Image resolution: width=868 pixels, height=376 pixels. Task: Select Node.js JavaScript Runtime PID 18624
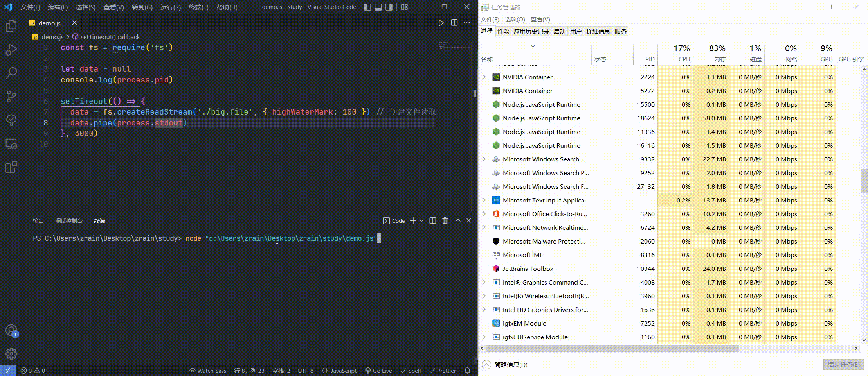pos(657,118)
